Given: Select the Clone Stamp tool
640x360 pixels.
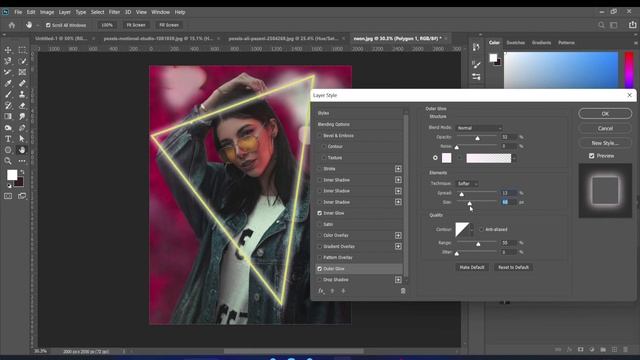Looking at the screenshot, I should (x=22, y=94).
